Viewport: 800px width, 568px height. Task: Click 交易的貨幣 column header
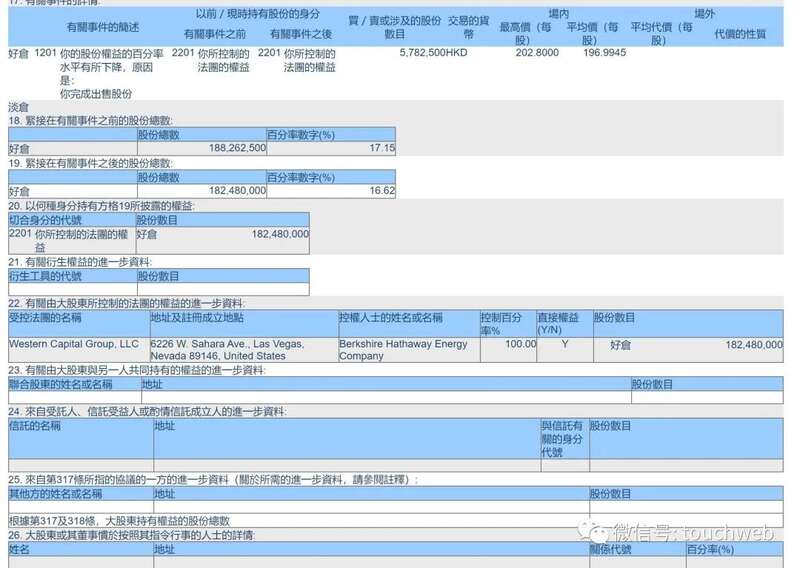[468, 28]
